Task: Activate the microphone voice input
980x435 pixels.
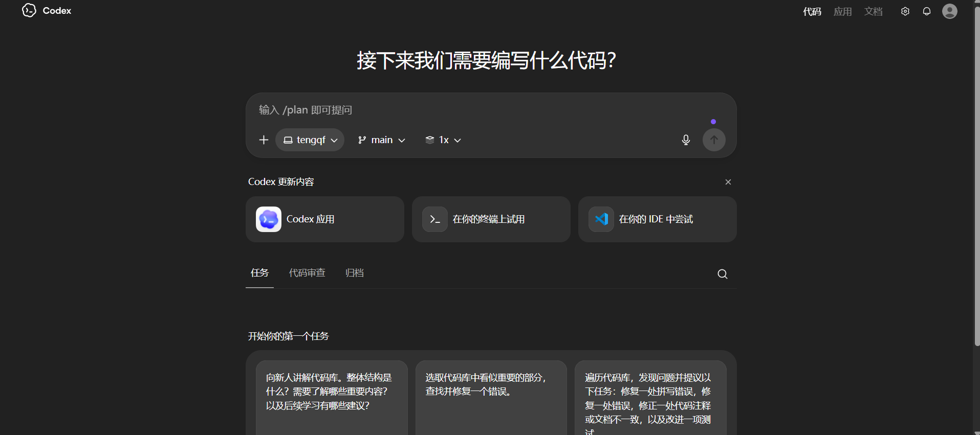Action: (x=686, y=140)
